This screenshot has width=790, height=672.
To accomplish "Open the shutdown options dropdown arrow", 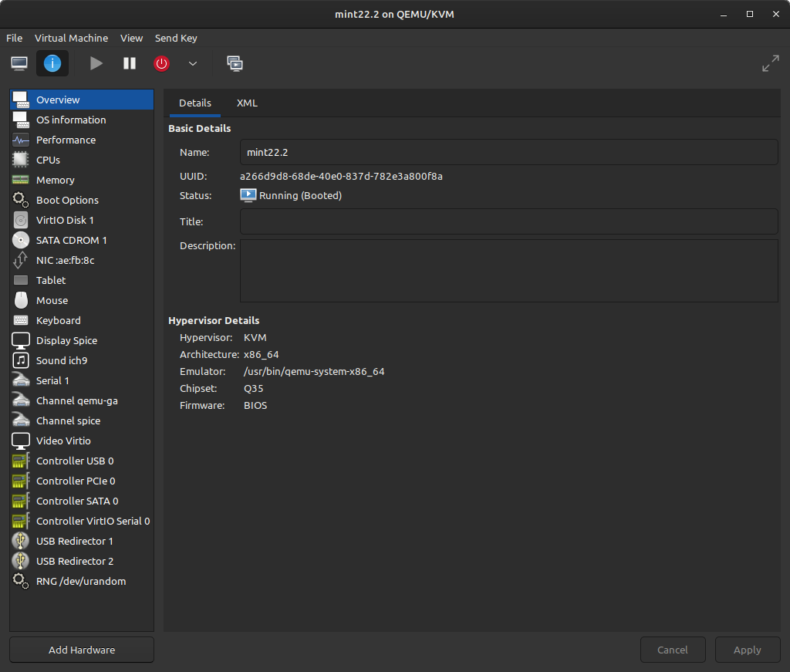I will click(192, 63).
